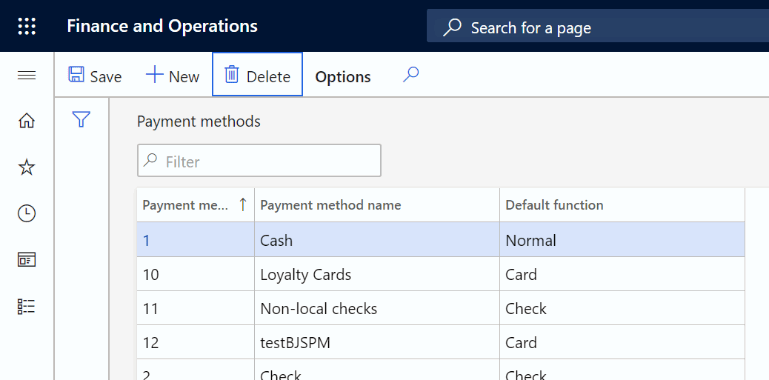Image resolution: width=769 pixels, height=380 pixels.
Task: Select the testBJSPM cell
Action: coord(377,342)
